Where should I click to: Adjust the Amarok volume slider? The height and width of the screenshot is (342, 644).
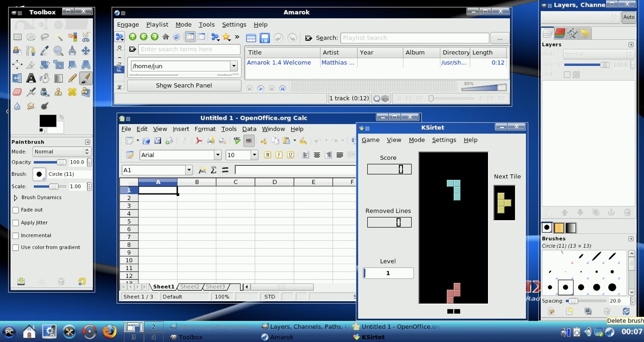(484, 88)
